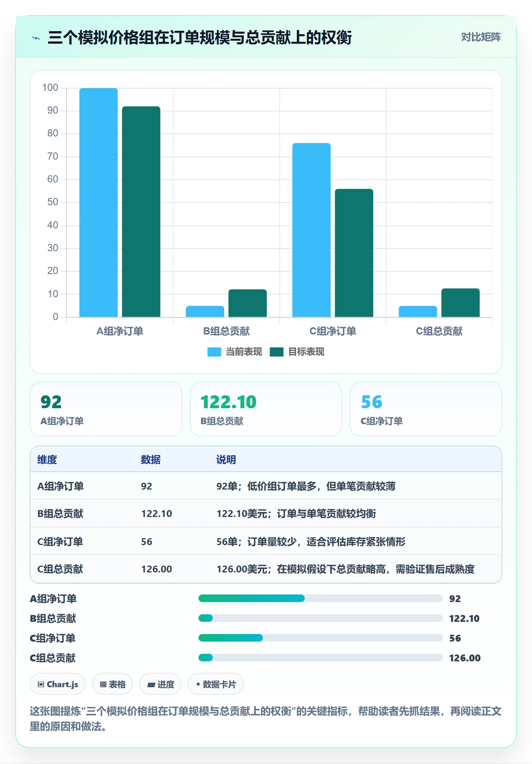
Task: Click the A组净订单 progress bar
Action: point(320,598)
